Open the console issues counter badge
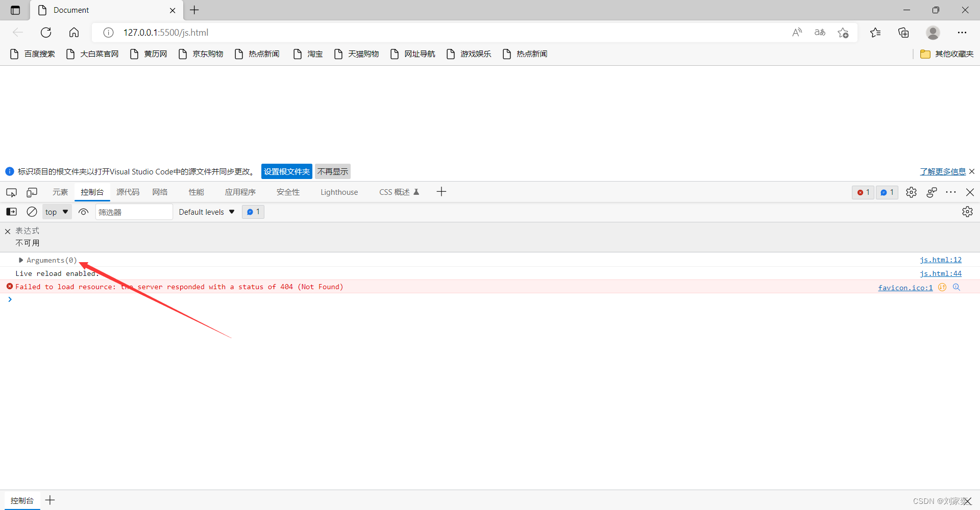The height and width of the screenshot is (510, 980). tap(887, 192)
